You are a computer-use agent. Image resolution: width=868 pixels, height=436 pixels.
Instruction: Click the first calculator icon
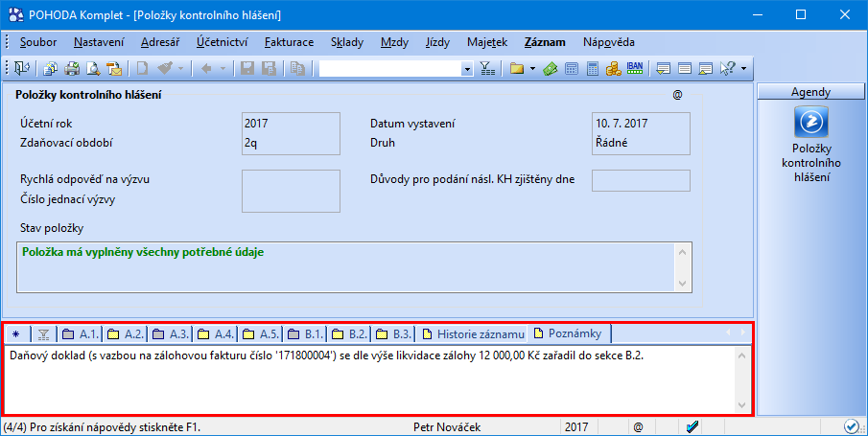pos(572,69)
